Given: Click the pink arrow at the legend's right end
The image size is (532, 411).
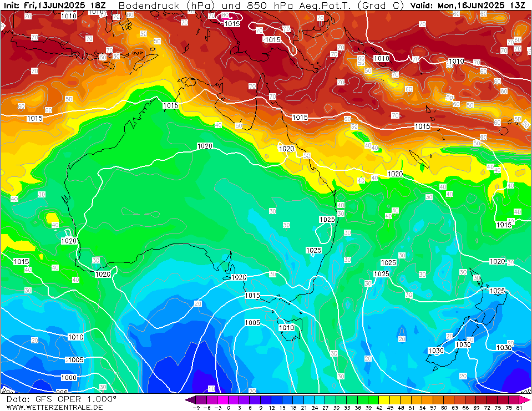Looking at the screenshot, I should click(x=524, y=399).
